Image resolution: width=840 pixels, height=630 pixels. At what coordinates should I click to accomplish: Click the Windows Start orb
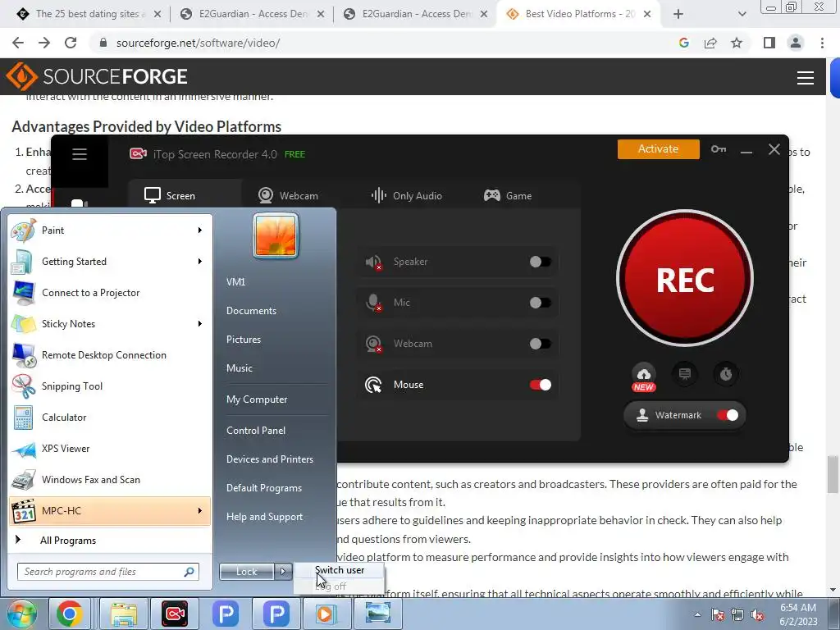coord(21,614)
